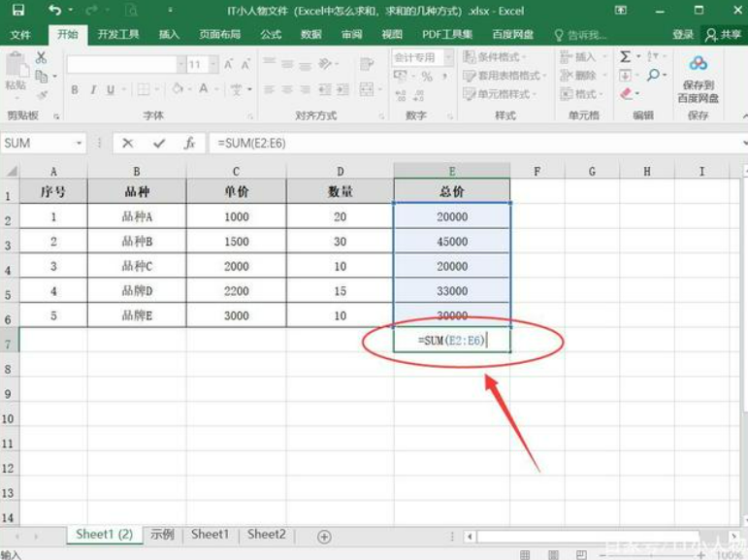
Task: Click the AutoSum sigma icon
Action: coord(626,57)
